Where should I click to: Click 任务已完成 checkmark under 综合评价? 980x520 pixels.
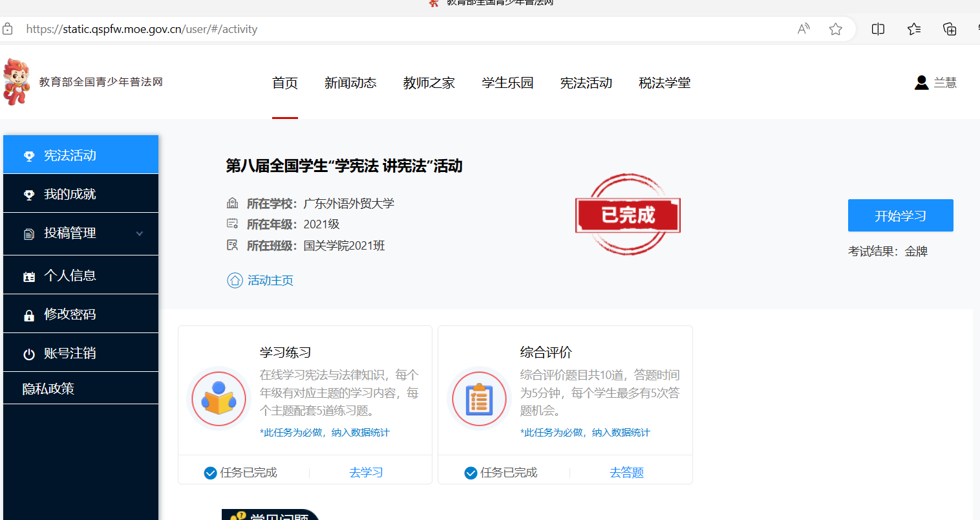[471, 473]
